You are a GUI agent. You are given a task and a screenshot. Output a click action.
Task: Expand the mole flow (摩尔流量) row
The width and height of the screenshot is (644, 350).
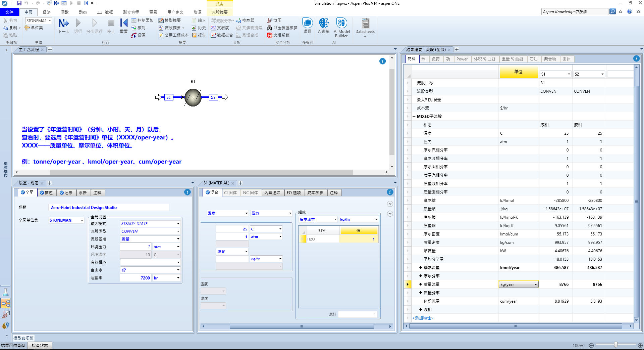pos(421,268)
